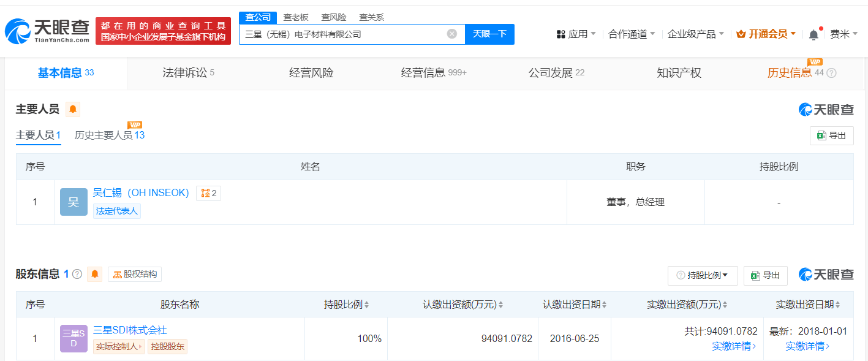
Task: Click the 控股股东 tag
Action: pyautogui.click(x=167, y=347)
